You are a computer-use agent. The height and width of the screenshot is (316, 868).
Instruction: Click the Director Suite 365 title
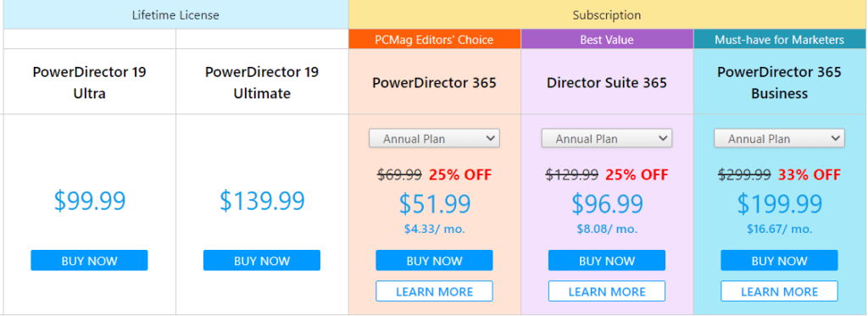point(607,83)
